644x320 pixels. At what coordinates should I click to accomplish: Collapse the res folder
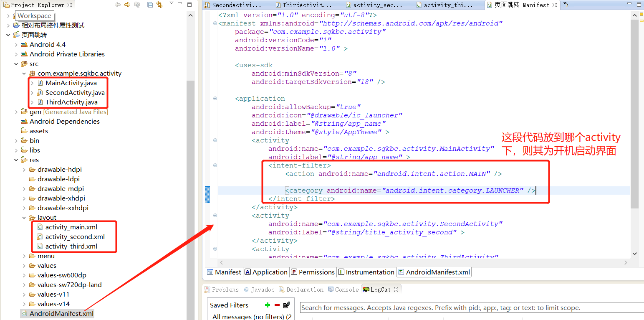pyautogui.click(x=16, y=160)
